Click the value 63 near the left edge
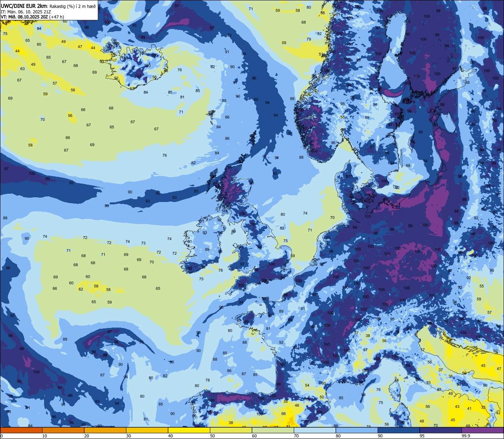 coord(22,69)
